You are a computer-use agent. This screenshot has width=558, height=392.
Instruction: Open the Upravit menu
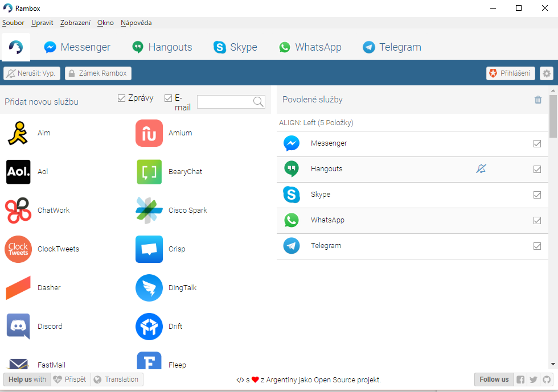tap(42, 23)
